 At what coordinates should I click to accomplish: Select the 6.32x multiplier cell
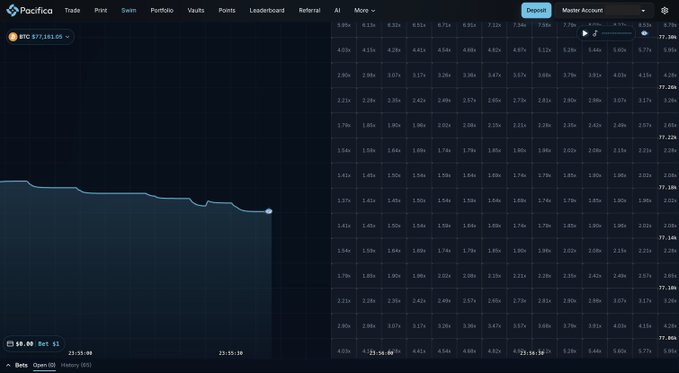point(394,25)
